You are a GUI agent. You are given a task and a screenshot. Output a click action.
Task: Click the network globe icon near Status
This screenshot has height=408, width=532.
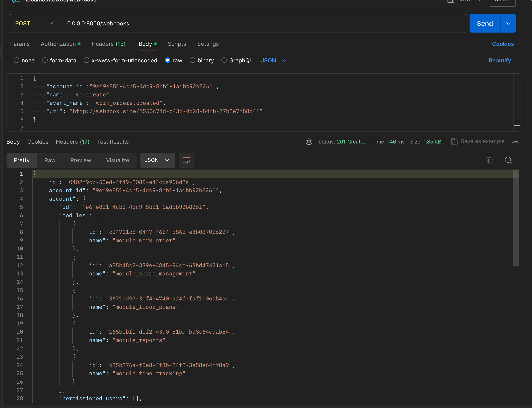tap(309, 142)
